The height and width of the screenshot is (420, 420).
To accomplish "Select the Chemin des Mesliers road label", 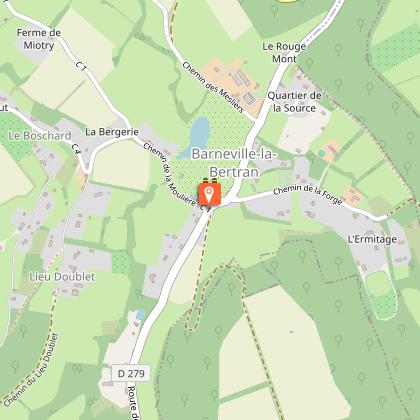I will point(213,87).
